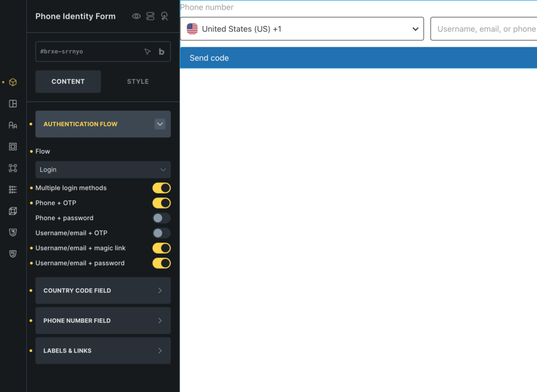Viewport: 537px width, 392px height.
Task: Open the layout panel icon in sidebar
Action: pos(13,104)
